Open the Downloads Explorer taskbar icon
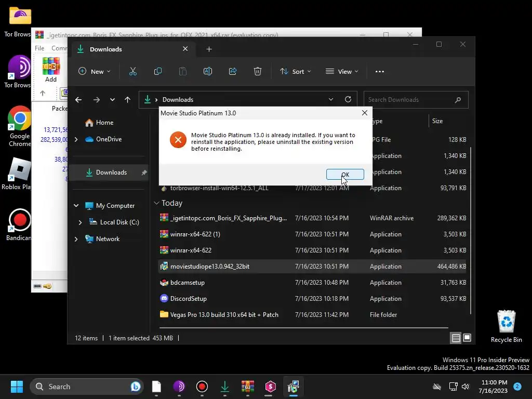 point(224,387)
